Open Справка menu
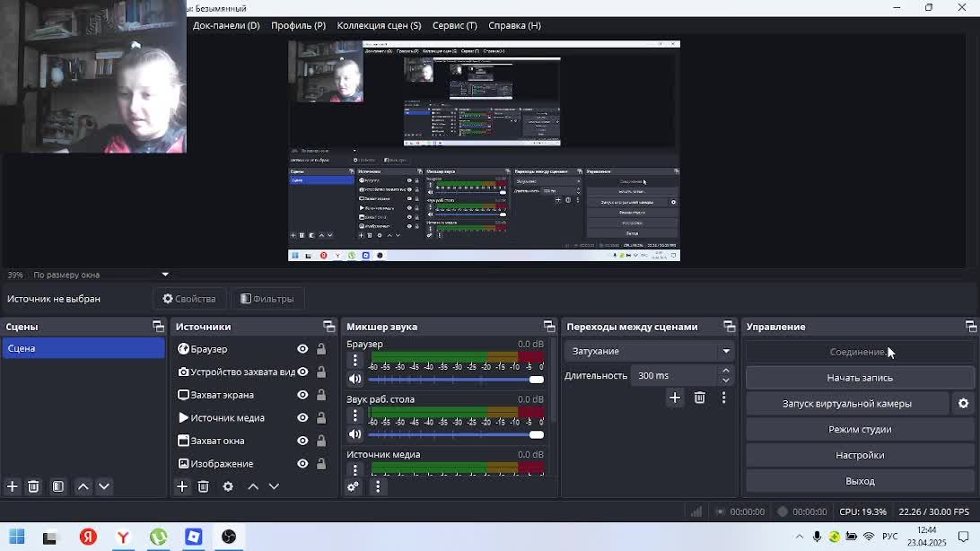The image size is (980, 551). (x=514, y=26)
